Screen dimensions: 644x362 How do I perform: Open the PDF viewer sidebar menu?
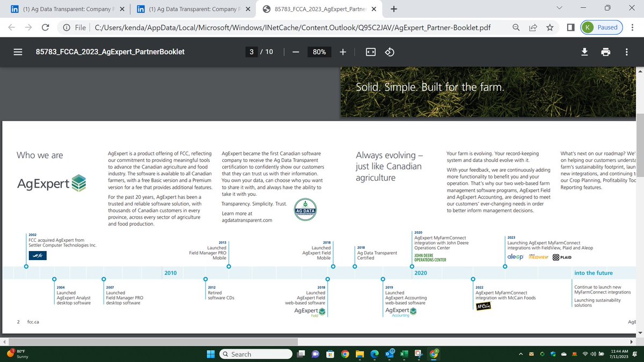click(x=18, y=52)
